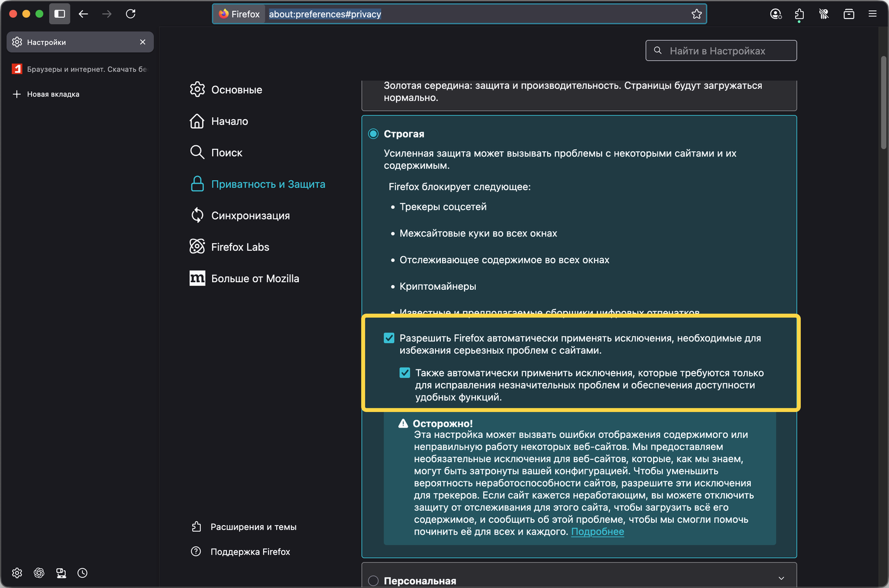Open Расширения и темы link
Image resolution: width=889 pixels, height=588 pixels.
(253, 527)
